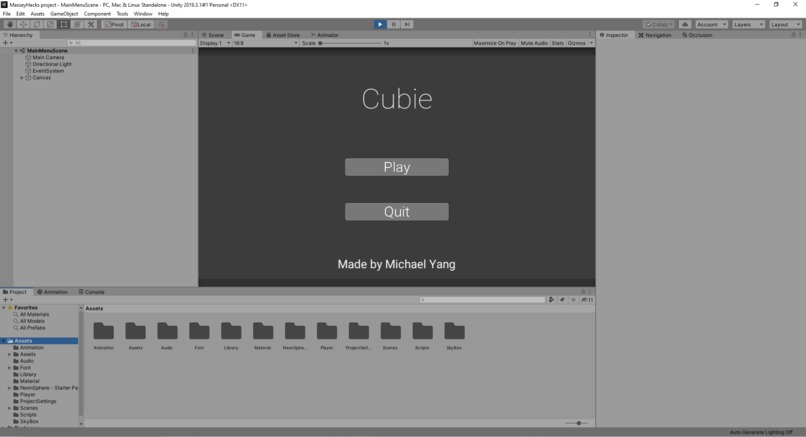The height and width of the screenshot is (437, 806).
Task: Open the Layers dropdown
Action: point(748,24)
